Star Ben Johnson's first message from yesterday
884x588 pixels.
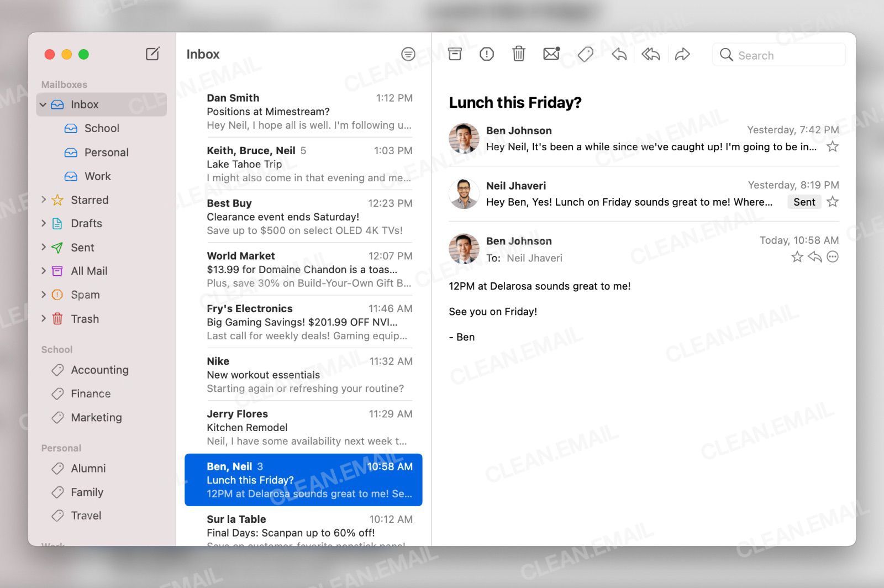pyautogui.click(x=832, y=146)
